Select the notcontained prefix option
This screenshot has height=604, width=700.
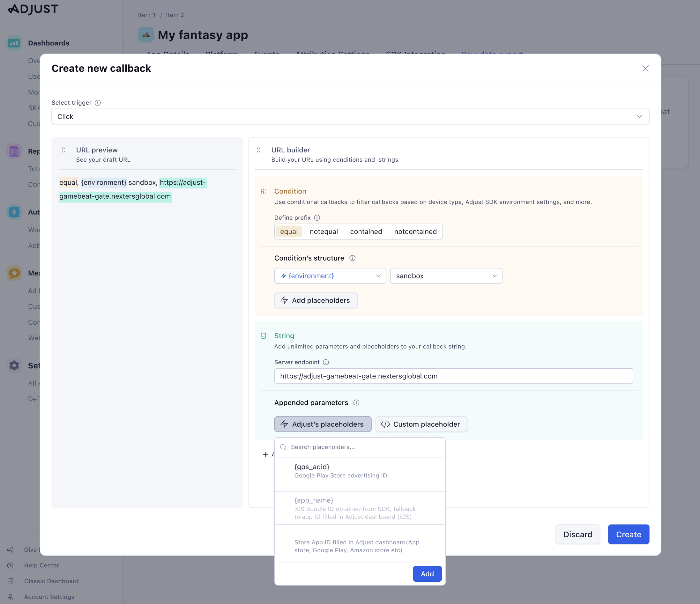pyautogui.click(x=415, y=232)
